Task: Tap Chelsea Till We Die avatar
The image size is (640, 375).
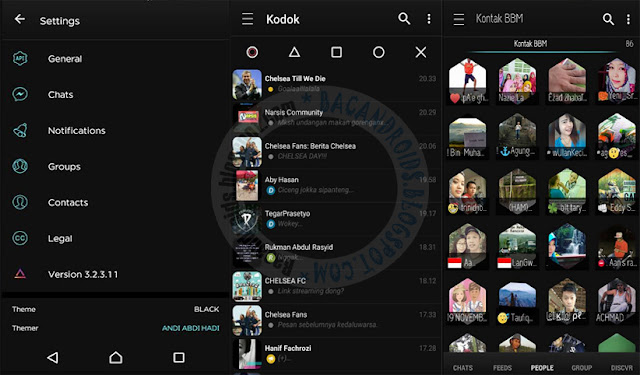Action: click(247, 84)
